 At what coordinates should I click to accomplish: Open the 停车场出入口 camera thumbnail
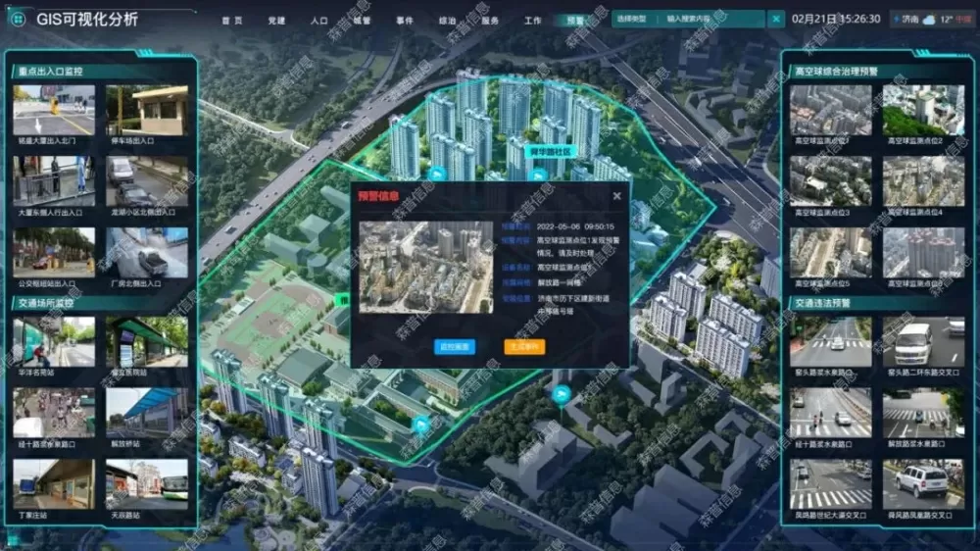tap(147, 110)
